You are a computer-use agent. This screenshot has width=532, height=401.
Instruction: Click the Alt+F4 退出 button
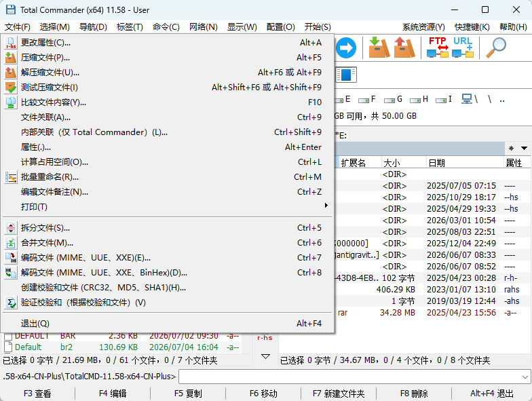click(491, 394)
